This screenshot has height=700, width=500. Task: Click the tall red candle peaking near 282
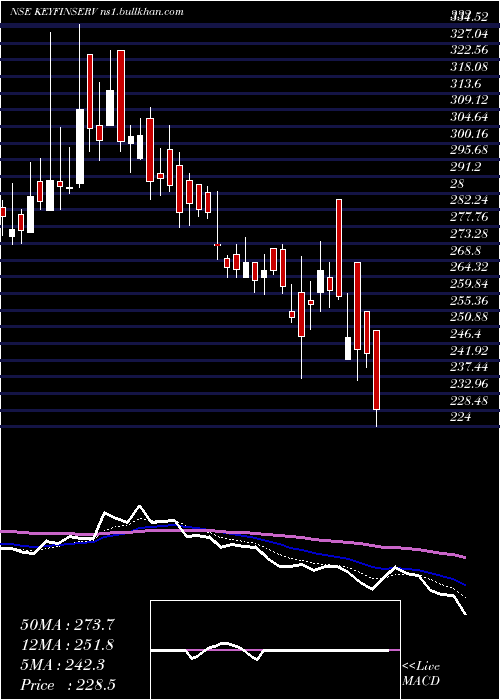click(339, 248)
